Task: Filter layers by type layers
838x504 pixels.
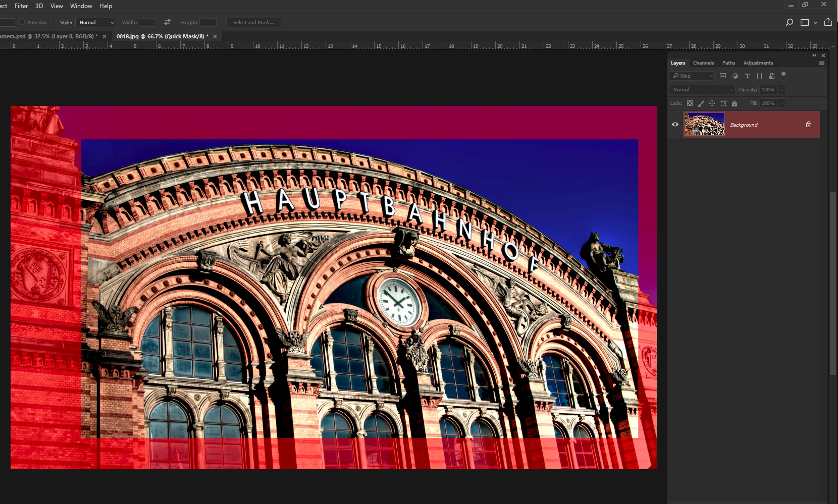Action: tap(747, 76)
